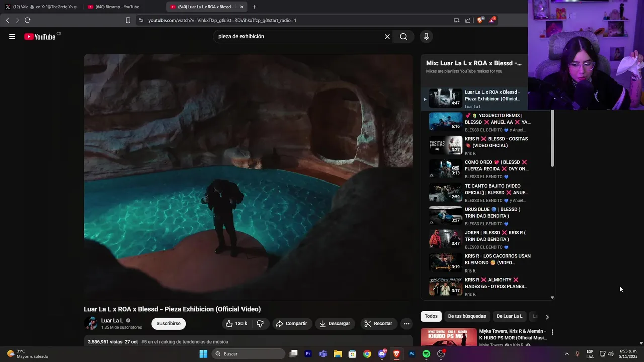Click the video player to pause
The height and width of the screenshot is (362, 644).
pos(248,177)
